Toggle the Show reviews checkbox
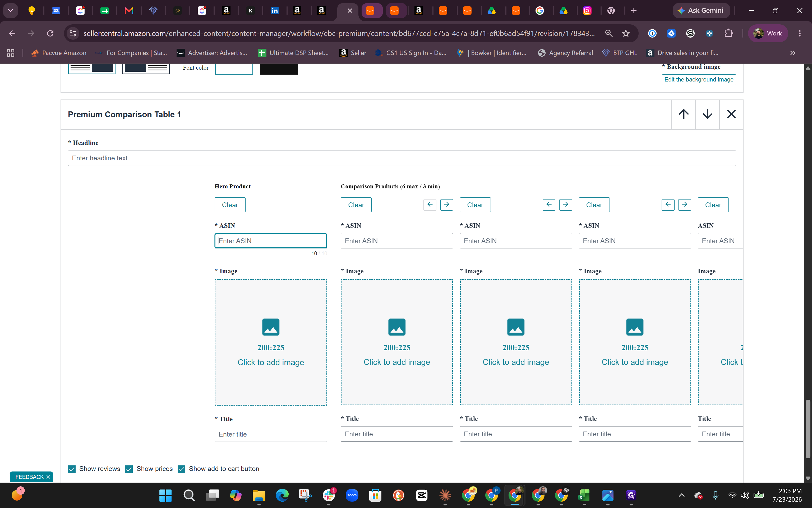The image size is (812, 508). (72, 469)
